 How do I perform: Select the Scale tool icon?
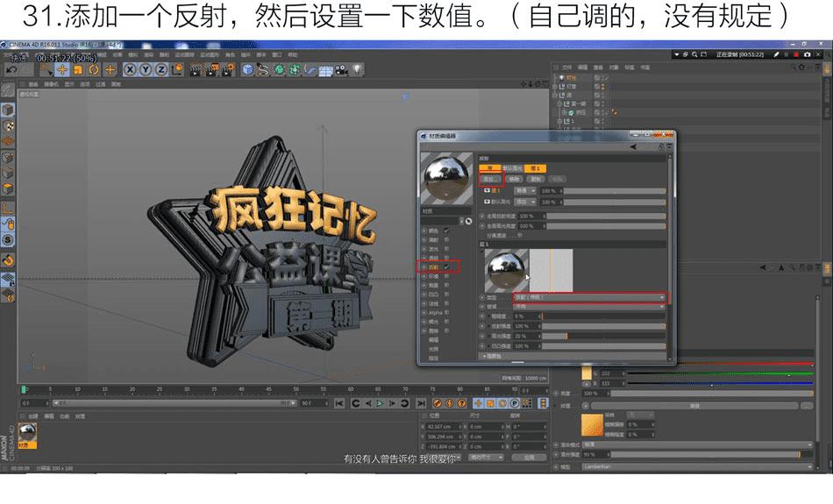[78, 69]
